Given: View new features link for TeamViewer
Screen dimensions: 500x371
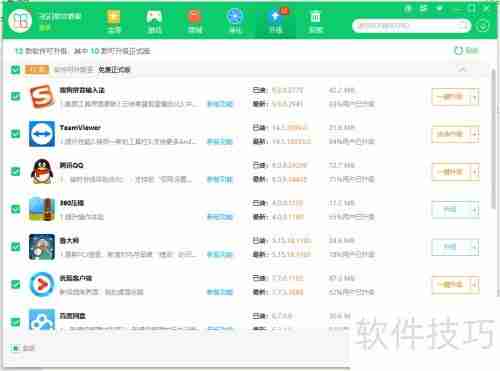Looking at the screenshot, I should [220, 141].
